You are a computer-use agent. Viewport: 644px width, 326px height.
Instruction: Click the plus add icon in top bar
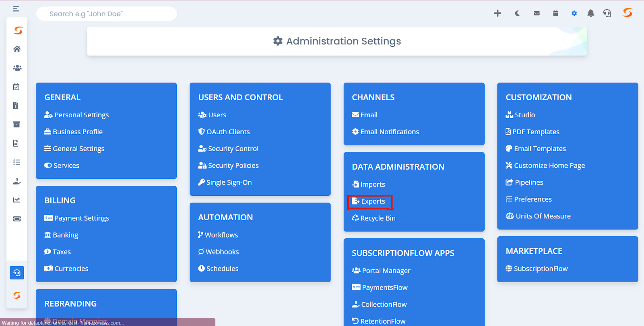pos(497,13)
